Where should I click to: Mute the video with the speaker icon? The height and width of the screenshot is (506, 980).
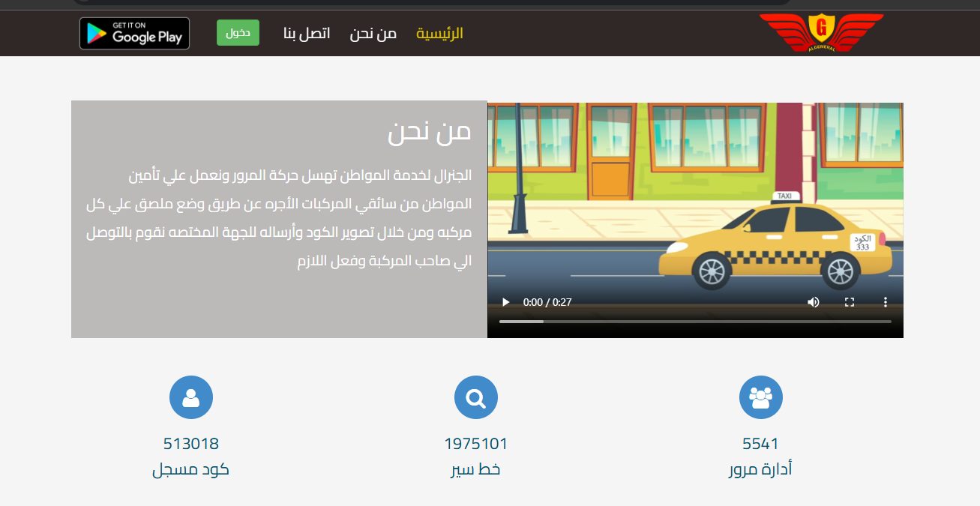click(814, 302)
